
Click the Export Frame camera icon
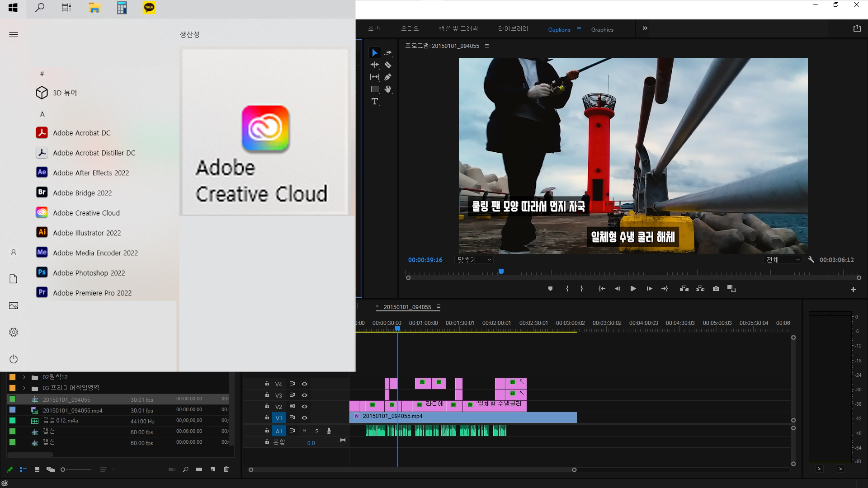coord(716,289)
